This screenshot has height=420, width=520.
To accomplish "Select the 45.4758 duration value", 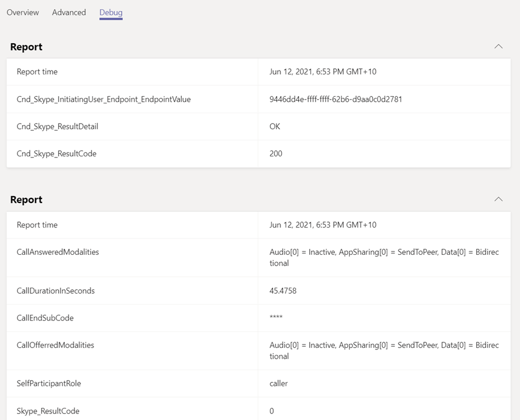I will (x=283, y=290).
